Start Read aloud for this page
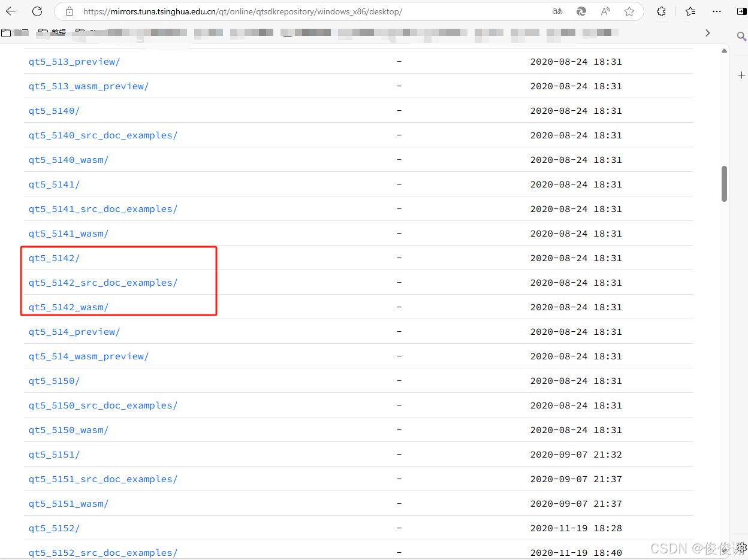The width and height of the screenshot is (748, 560). pos(605,11)
